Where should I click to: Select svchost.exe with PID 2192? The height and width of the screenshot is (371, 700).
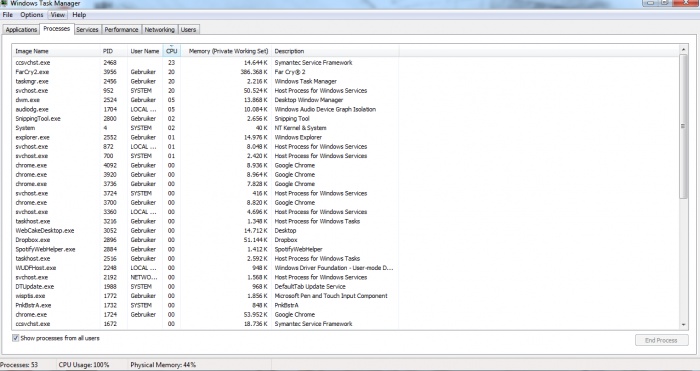coord(205,277)
